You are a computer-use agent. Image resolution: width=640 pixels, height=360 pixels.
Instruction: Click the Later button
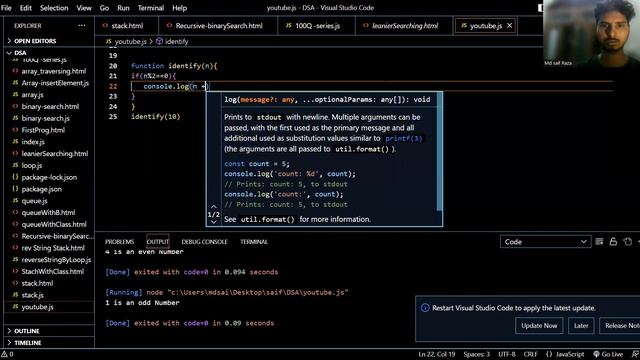click(581, 325)
